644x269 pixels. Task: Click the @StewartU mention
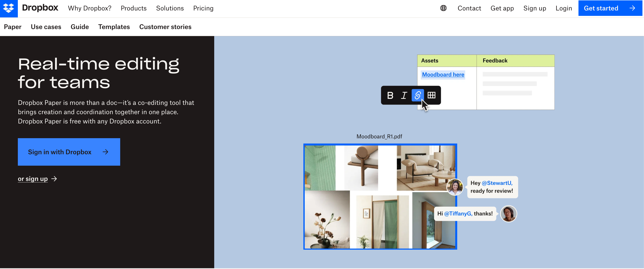(497, 183)
